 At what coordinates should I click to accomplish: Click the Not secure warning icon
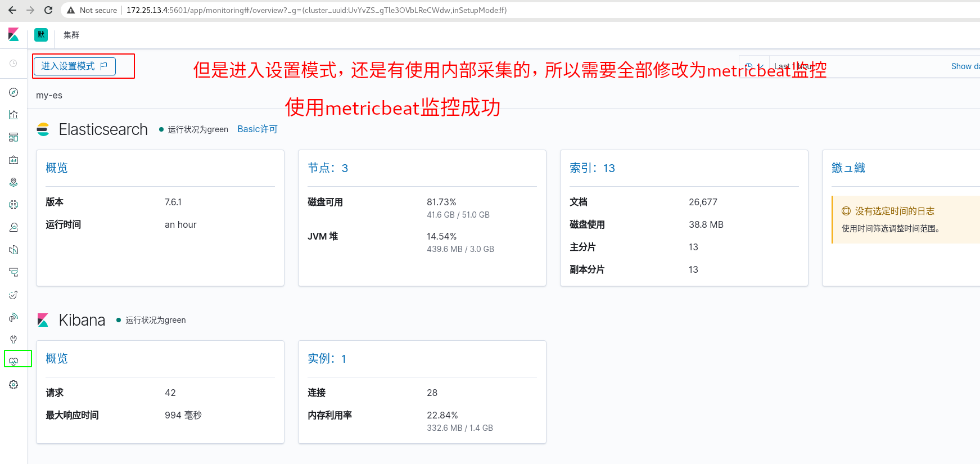pos(71,10)
